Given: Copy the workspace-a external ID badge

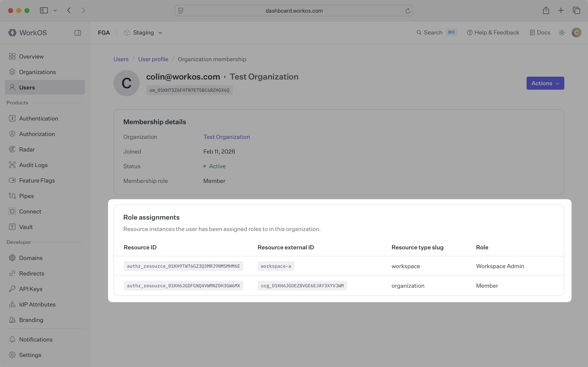Looking at the screenshot, I should [276, 266].
